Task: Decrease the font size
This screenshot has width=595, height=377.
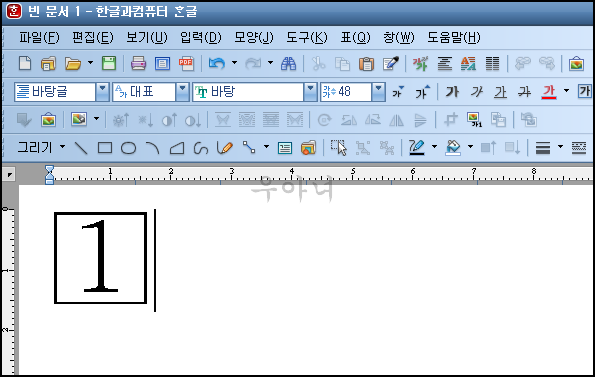Action: [398, 92]
